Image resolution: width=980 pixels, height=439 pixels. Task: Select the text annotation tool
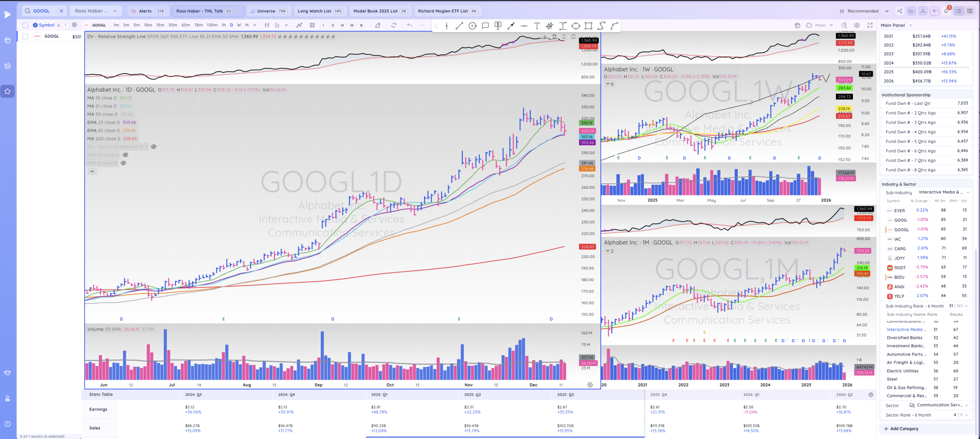coord(537,26)
